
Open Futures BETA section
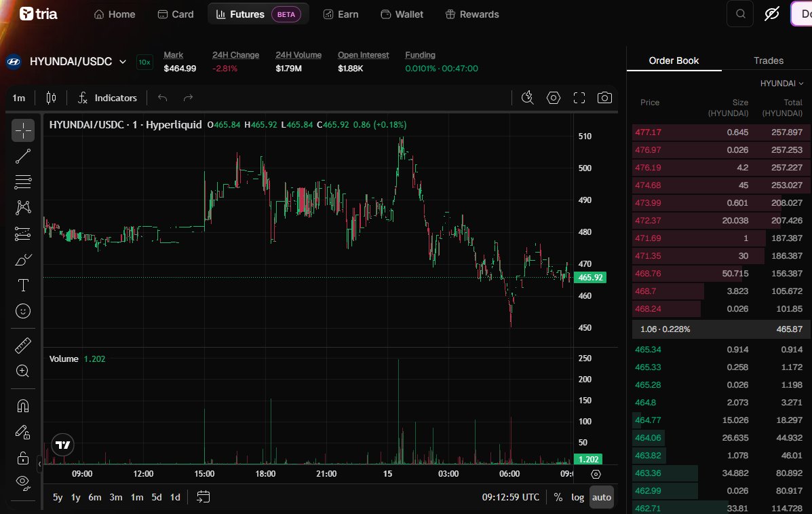(258, 14)
